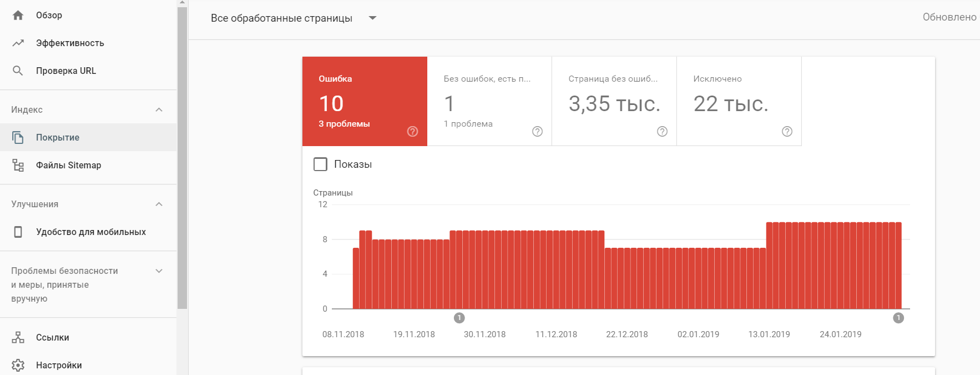
Task: Toggle the Ошибка status card
Action: tap(364, 101)
